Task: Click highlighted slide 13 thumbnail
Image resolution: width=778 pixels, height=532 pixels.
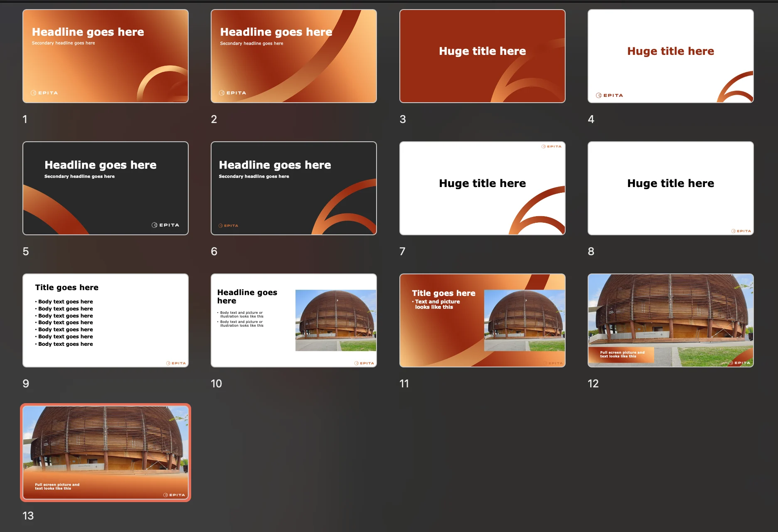Action: coord(106,453)
